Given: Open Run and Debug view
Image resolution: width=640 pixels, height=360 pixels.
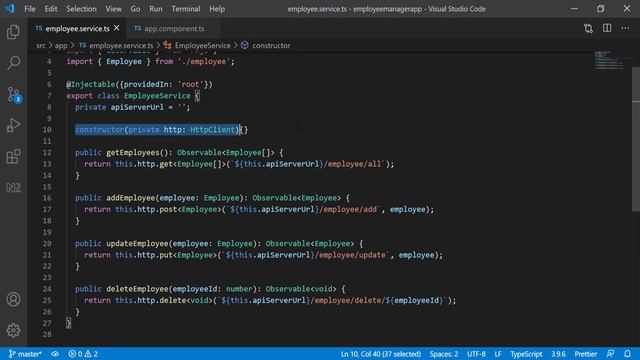Looking at the screenshot, I should (x=13, y=125).
